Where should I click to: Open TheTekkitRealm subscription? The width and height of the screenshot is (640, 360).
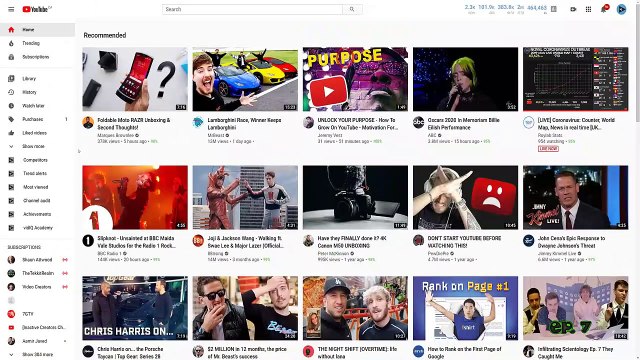point(37,273)
